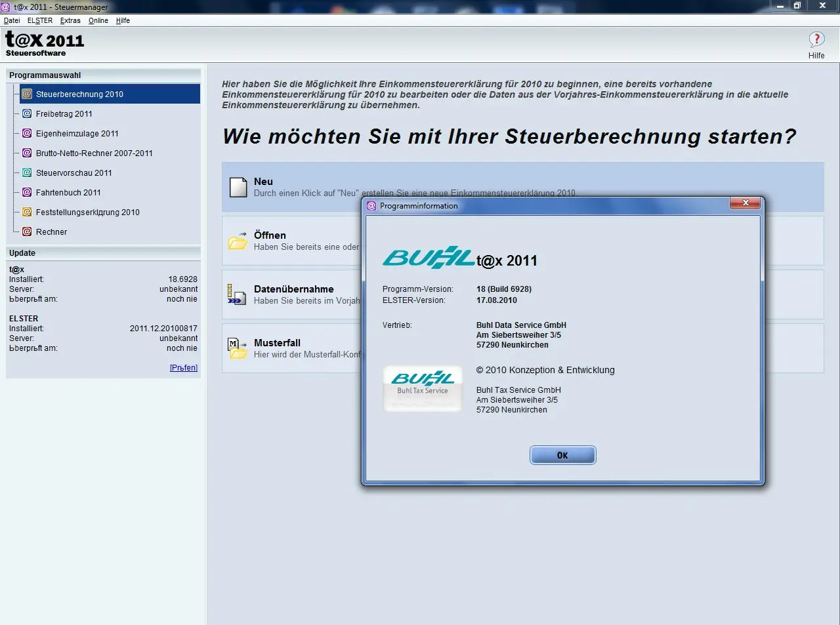Screen dimensions: 840x625
Task: Click the Brutto-Netto-Rechner @ icon
Action: (x=27, y=153)
